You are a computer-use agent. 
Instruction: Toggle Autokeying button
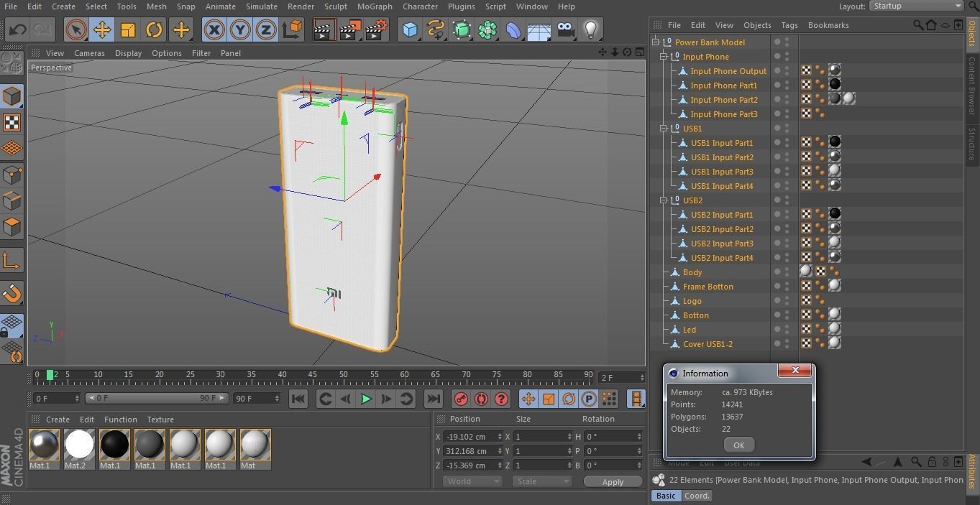click(x=481, y=399)
